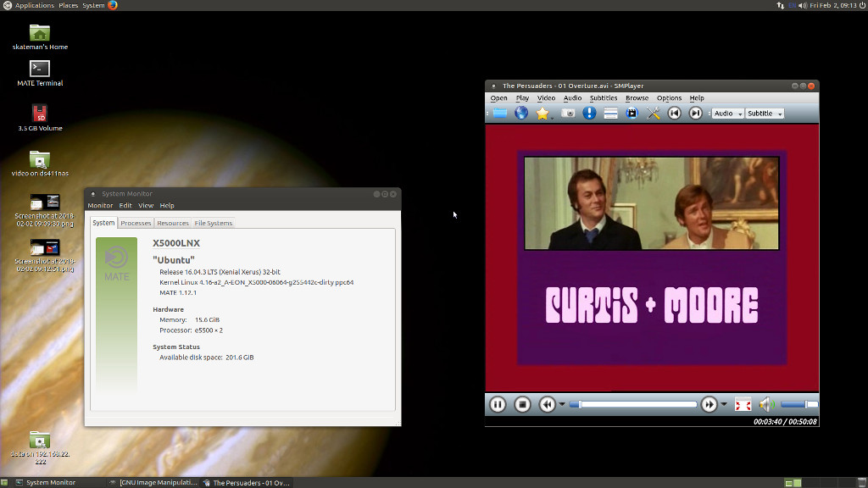
Task: Open System Monitor's Help menu
Action: (167, 205)
